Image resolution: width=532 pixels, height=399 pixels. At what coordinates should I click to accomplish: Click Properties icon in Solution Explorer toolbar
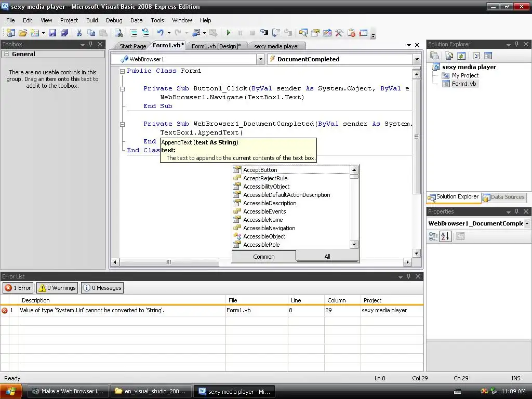[x=434, y=56]
